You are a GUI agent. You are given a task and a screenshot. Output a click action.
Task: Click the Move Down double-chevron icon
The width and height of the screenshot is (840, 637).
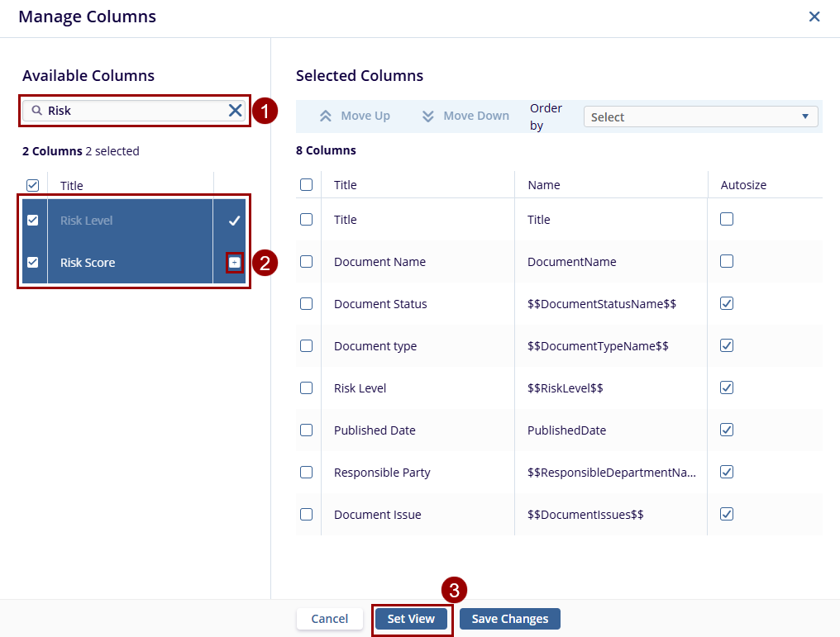[x=428, y=116]
